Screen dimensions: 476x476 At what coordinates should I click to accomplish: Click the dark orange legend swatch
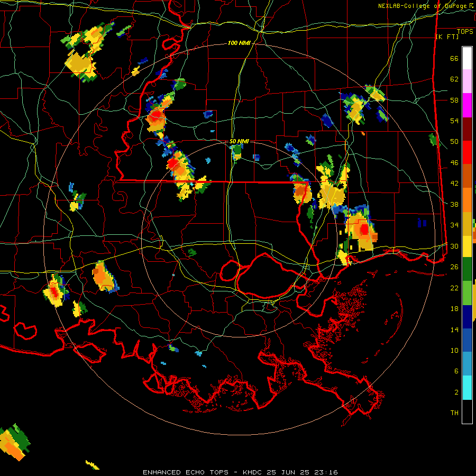(467, 176)
